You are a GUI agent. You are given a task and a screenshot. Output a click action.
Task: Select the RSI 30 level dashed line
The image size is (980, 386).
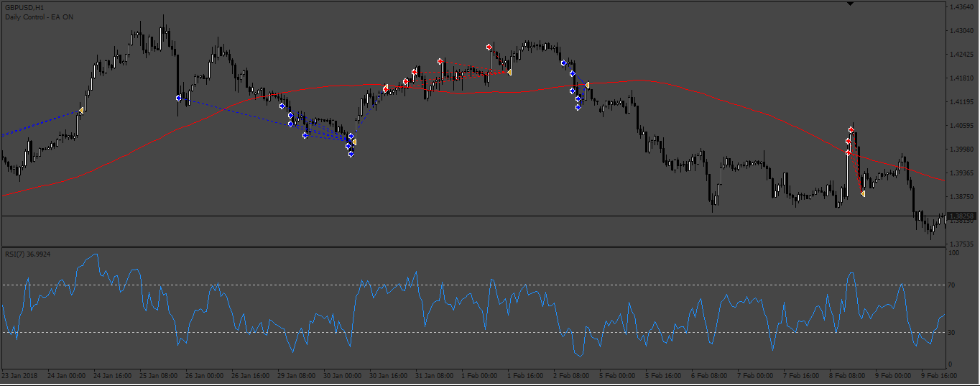click(x=474, y=331)
